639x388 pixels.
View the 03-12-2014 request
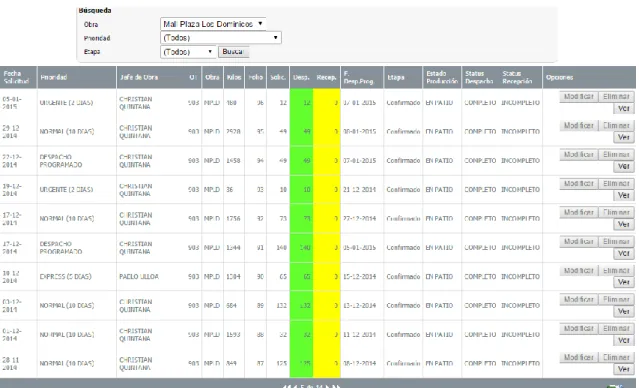pyautogui.click(x=624, y=311)
